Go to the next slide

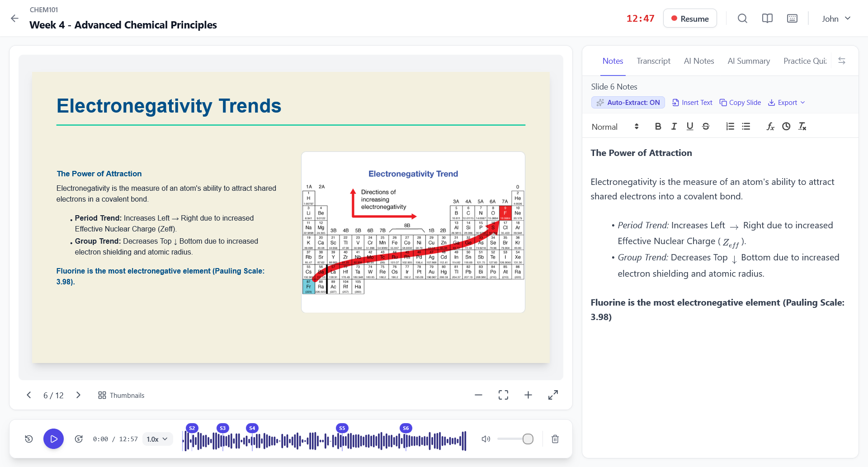(x=78, y=395)
